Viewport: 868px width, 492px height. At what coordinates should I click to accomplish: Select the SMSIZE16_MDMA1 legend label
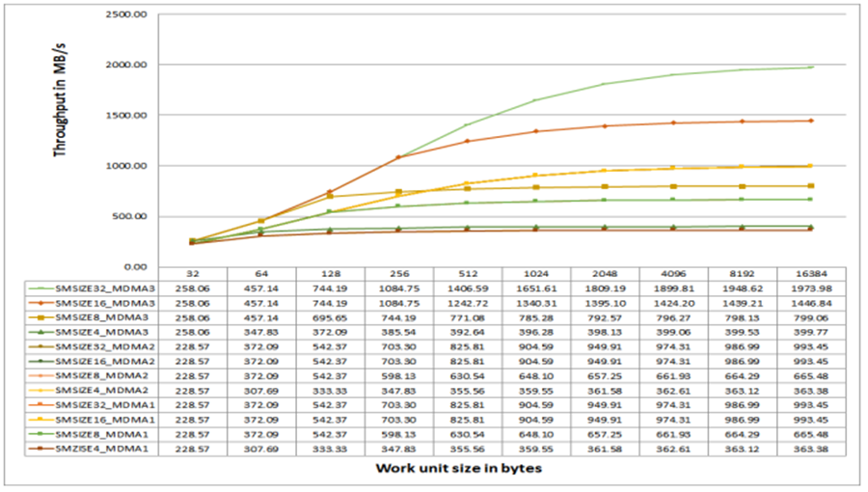104,420
